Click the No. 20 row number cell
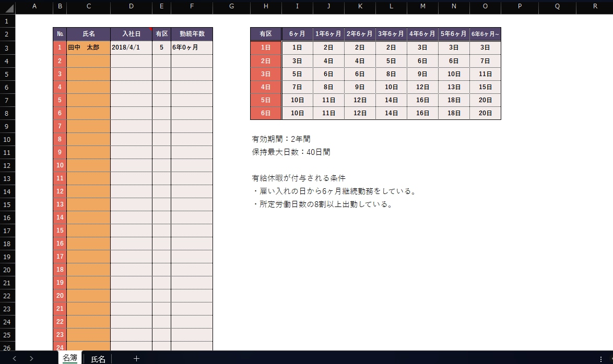The height and width of the screenshot is (364, 613). 60,296
